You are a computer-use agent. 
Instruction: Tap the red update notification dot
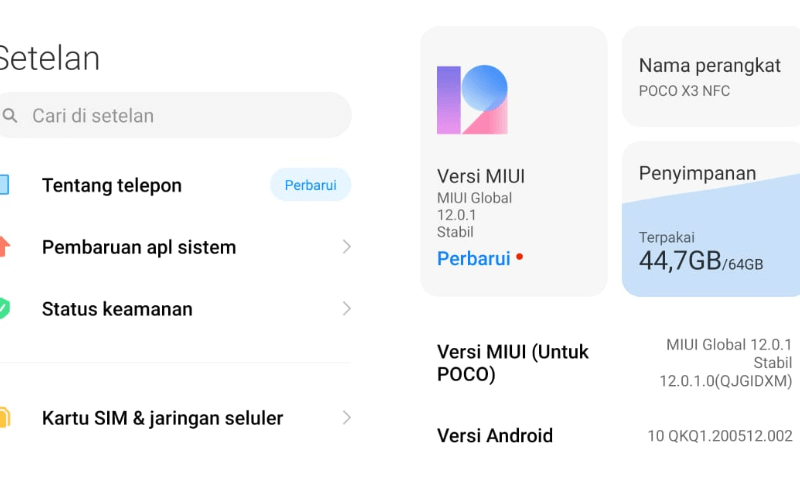pos(519,257)
